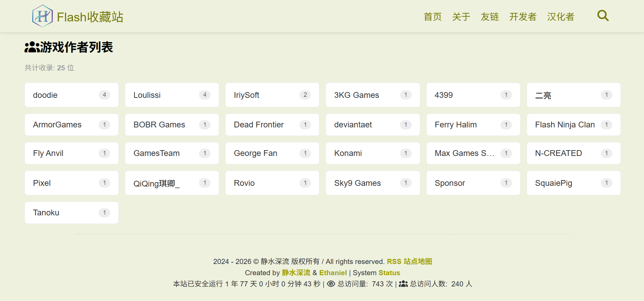Open the Tanoku author card

[x=71, y=213]
